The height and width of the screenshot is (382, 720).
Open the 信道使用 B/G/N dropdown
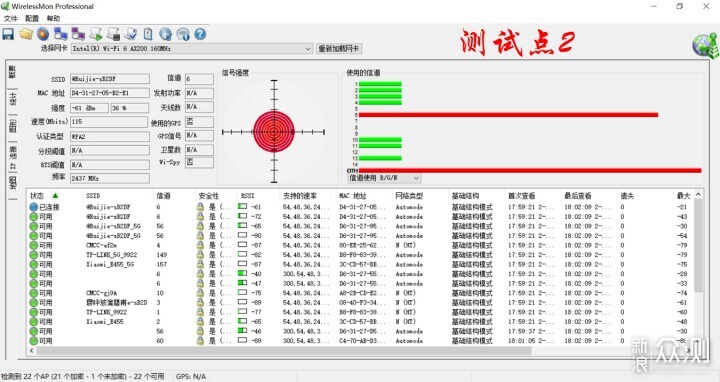tap(416, 178)
